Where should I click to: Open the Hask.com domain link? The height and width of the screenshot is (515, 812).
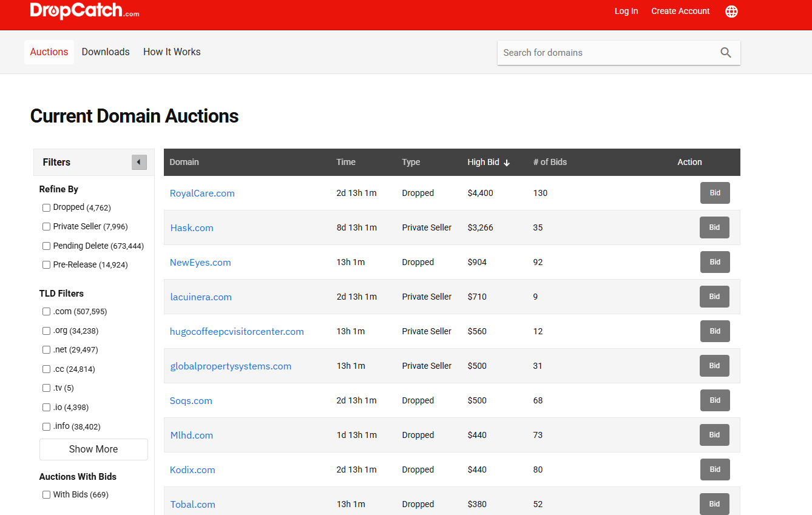pos(192,228)
